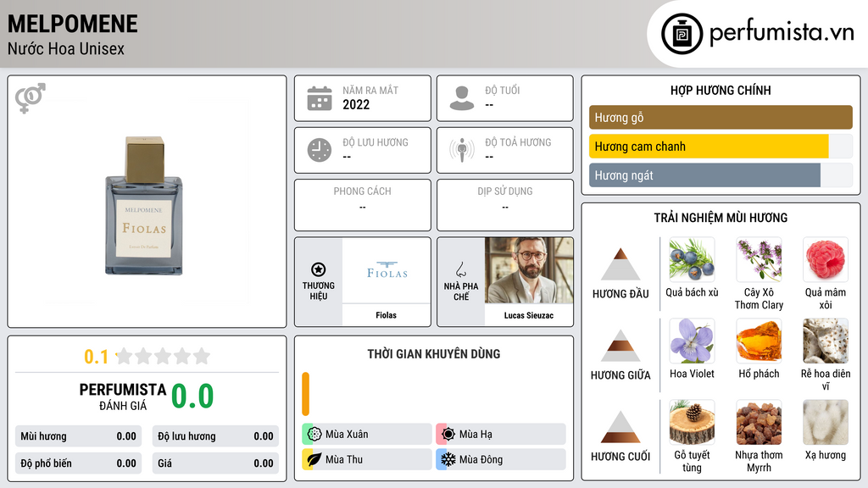Click the Độ lưu hương score row
This screenshot has width=868, height=488.
[x=215, y=436]
